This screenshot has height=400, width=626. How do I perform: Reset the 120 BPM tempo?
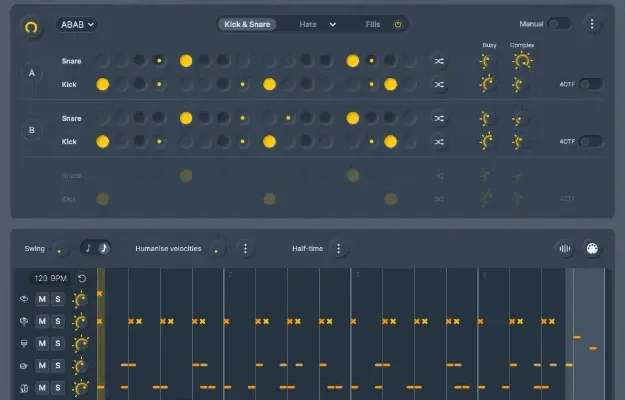click(81, 279)
